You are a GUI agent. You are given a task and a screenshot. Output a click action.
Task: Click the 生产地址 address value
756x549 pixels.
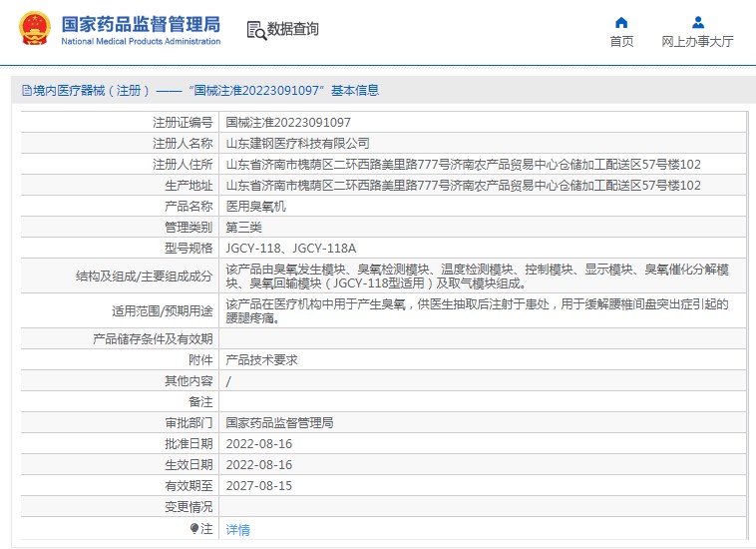click(x=464, y=186)
